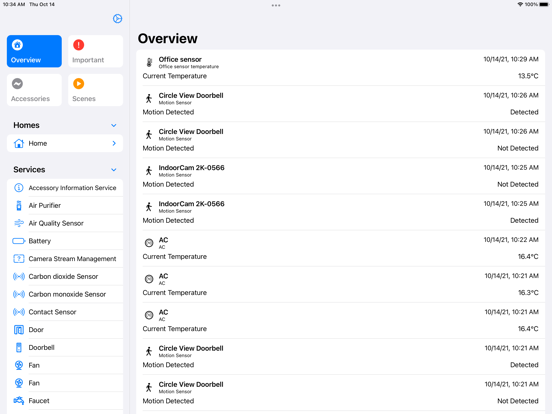Click the circular icon above the sidebar
552x414 pixels.
(x=118, y=19)
